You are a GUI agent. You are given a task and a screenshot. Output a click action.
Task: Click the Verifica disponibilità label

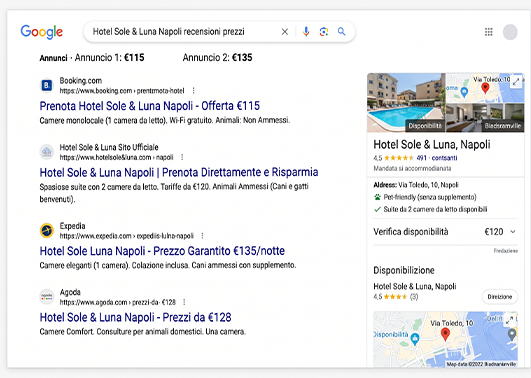[410, 232]
